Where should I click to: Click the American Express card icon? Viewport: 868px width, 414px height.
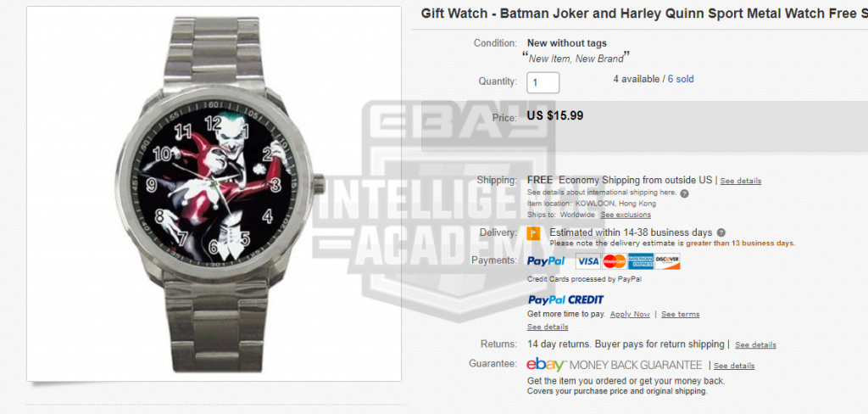point(641,261)
